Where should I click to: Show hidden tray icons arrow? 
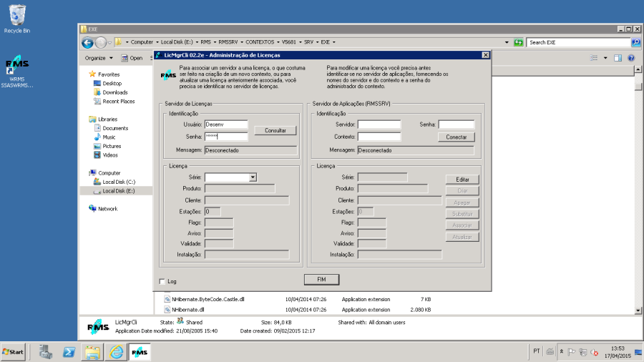tap(562, 352)
